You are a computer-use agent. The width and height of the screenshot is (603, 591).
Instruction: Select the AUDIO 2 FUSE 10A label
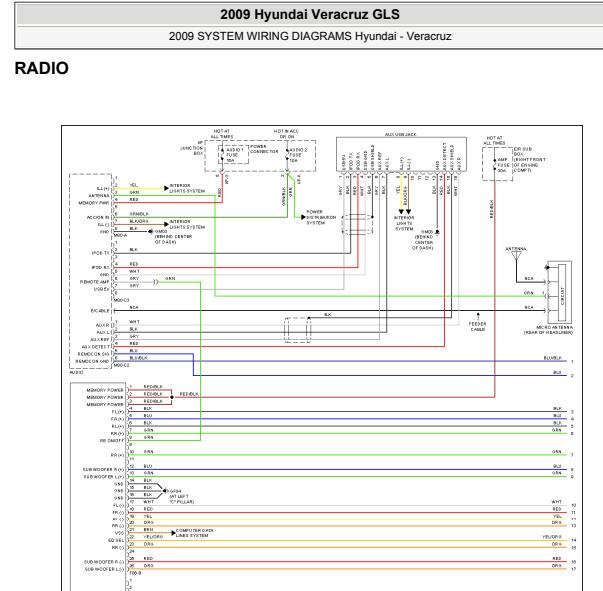point(298,155)
